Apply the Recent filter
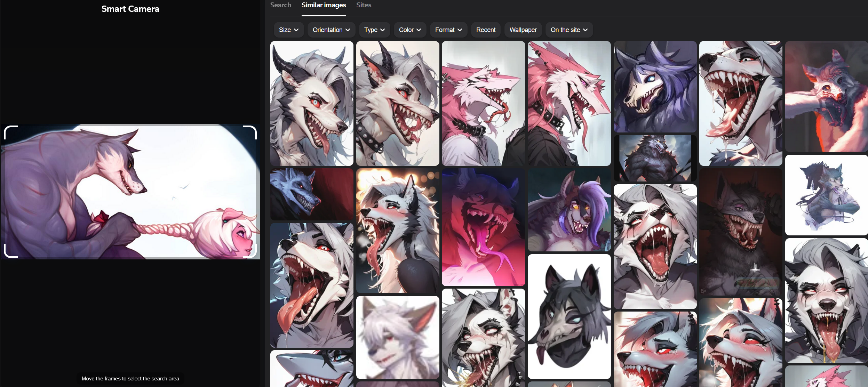Image resolution: width=868 pixels, height=387 pixels. coord(486,30)
